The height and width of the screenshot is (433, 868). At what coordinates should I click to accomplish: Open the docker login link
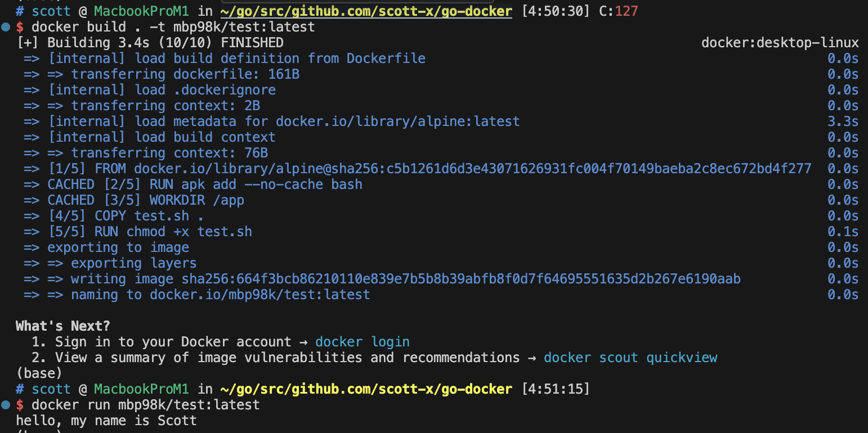[362, 342]
